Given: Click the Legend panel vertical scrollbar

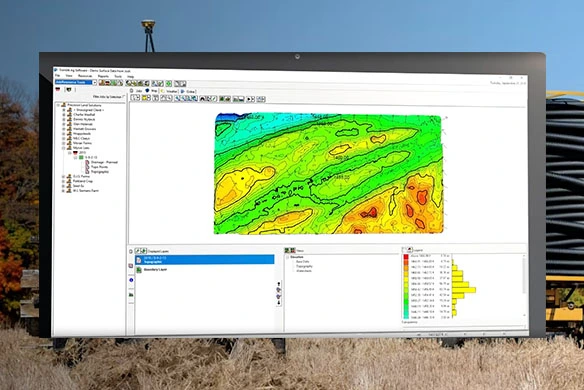Looking at the screenshot, I should point(523,285).
